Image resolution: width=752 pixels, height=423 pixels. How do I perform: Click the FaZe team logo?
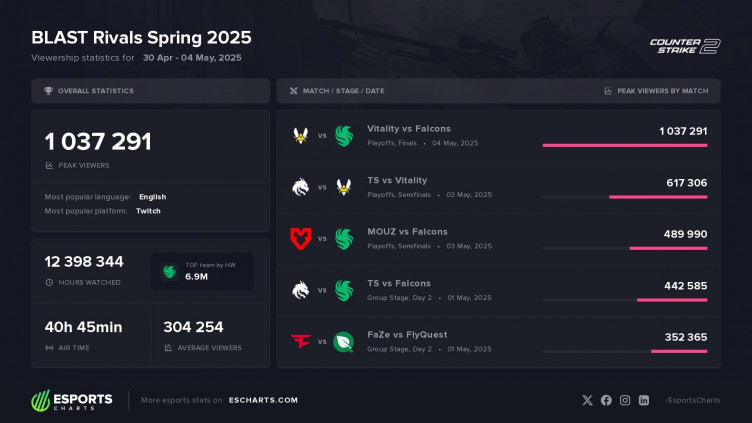[301, 341]
